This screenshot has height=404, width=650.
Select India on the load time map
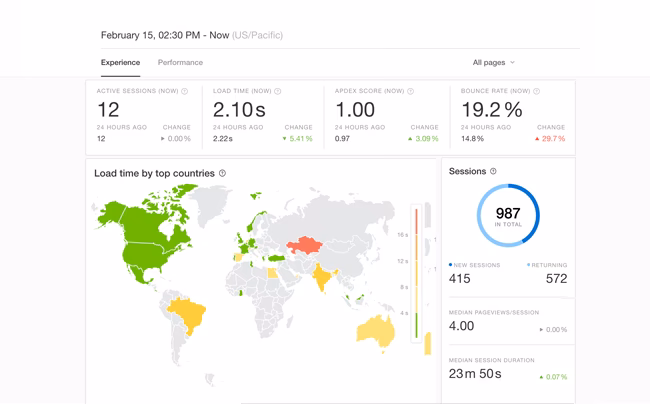pyautogui.click(x=322, y=277)
